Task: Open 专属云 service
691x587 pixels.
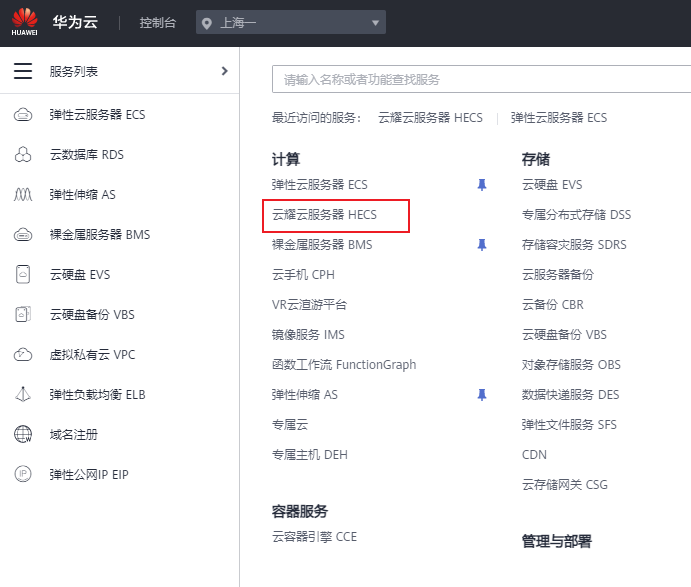Action: click(290, 424)
